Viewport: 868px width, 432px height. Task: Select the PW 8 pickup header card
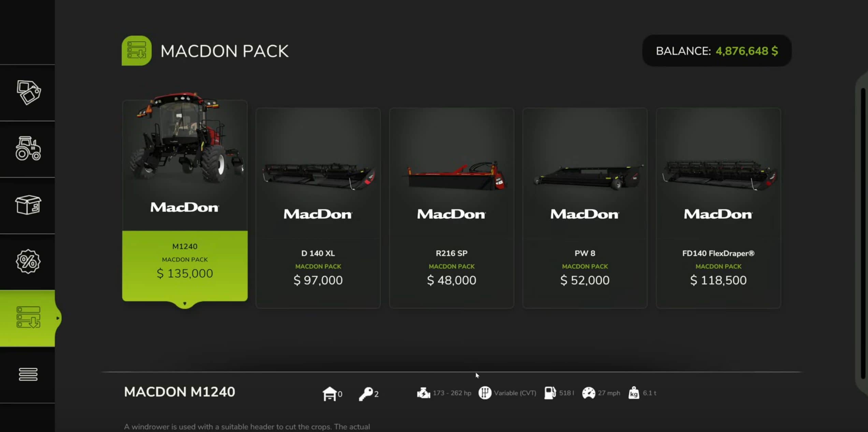pyautogui.click(x=585, y=208)
